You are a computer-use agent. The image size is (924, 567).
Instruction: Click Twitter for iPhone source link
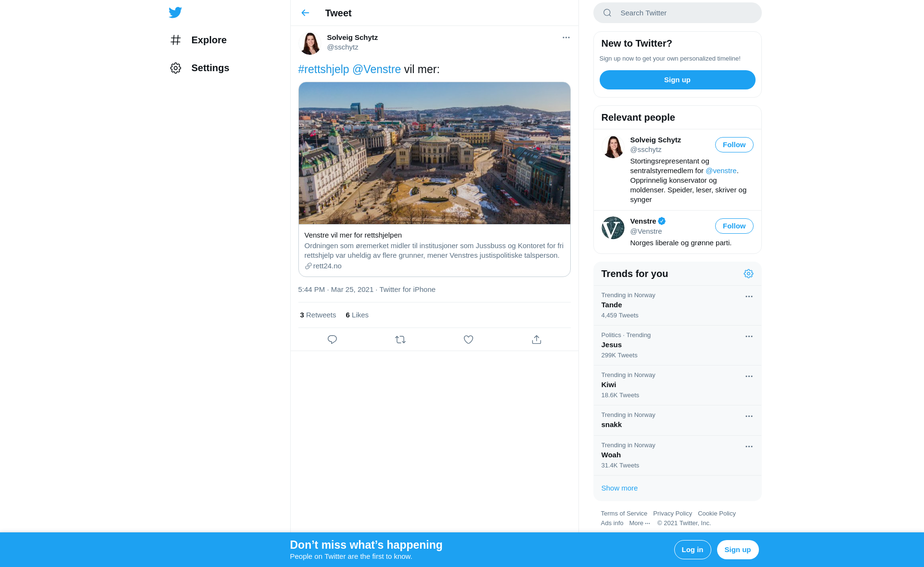point(407,290)
